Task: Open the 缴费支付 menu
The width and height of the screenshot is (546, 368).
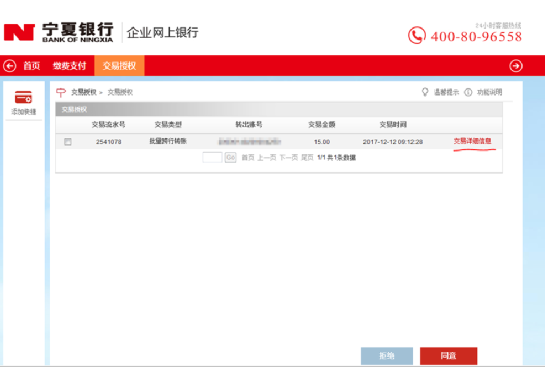Action: (x=69, y=66)
